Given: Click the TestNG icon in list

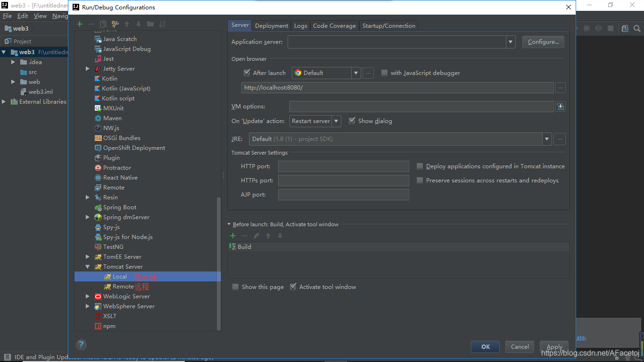Looking at the screenshot, I should [x=98, y=247].
